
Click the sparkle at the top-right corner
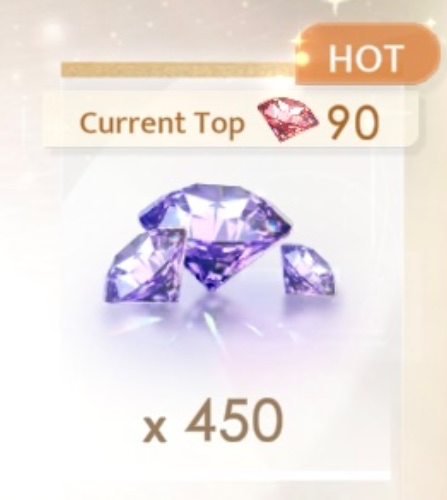coord(433,23)
